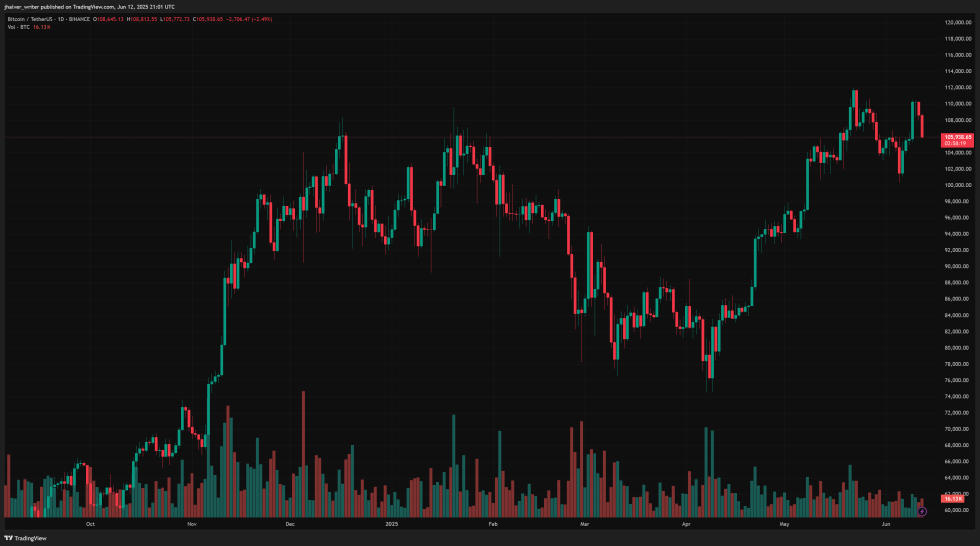Click the red current price label 105,938.65
This screenshot has width=980, height=546.
(957, 137)
